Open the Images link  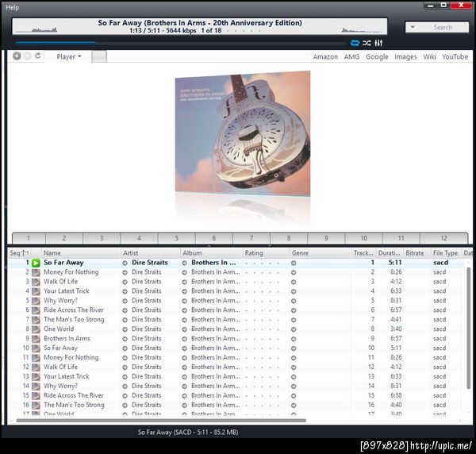tap(405, 57)
